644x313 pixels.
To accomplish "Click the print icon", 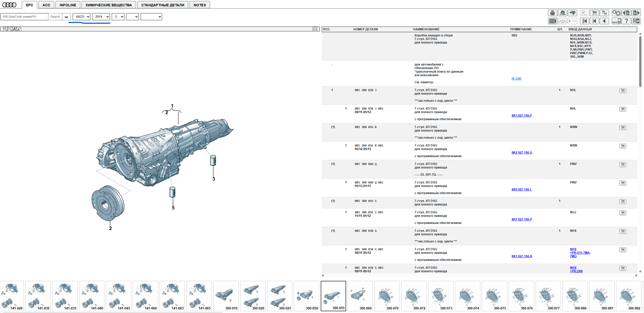I will tap(552, 13).
